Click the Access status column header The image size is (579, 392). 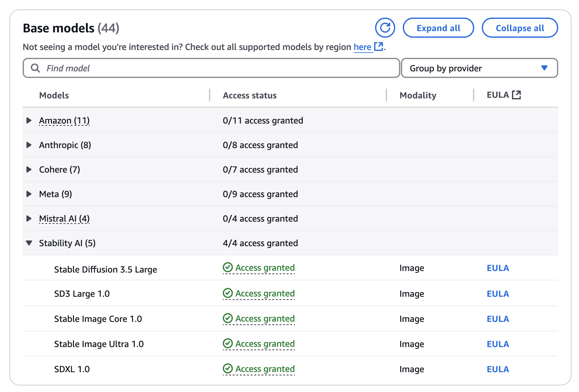click(x=250, y=95)
